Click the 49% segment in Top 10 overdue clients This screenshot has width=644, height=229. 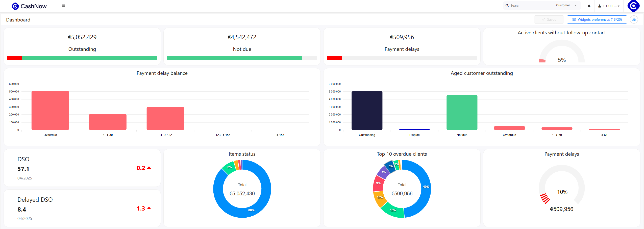[x=426, y=187]
